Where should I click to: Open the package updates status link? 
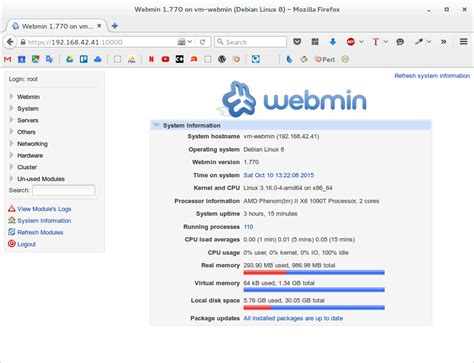click(293, 318)
